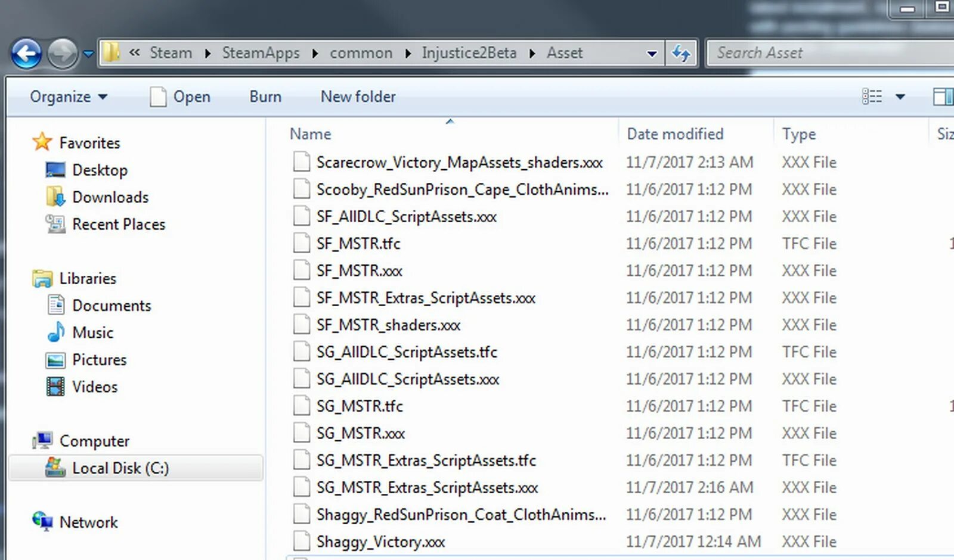954x560 pixels.
Task: Click the change view icon
Action: point(872,97)
